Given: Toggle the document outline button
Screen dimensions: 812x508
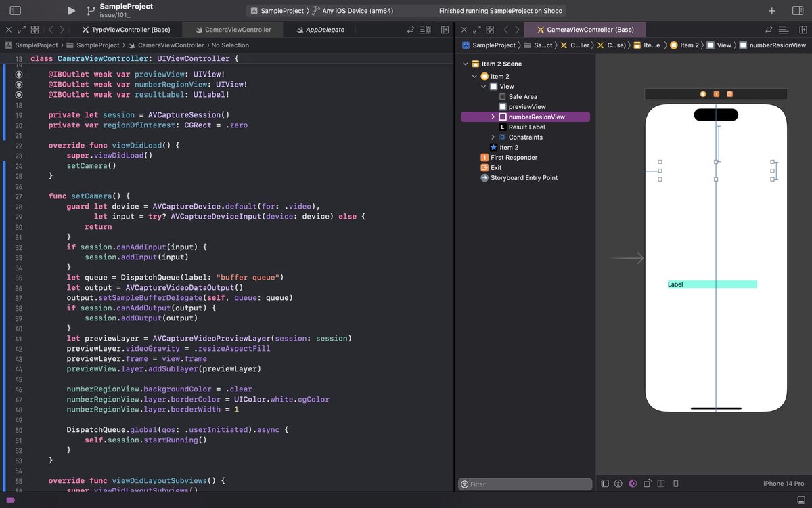Looking at the screenshot, I should (605, 484).
